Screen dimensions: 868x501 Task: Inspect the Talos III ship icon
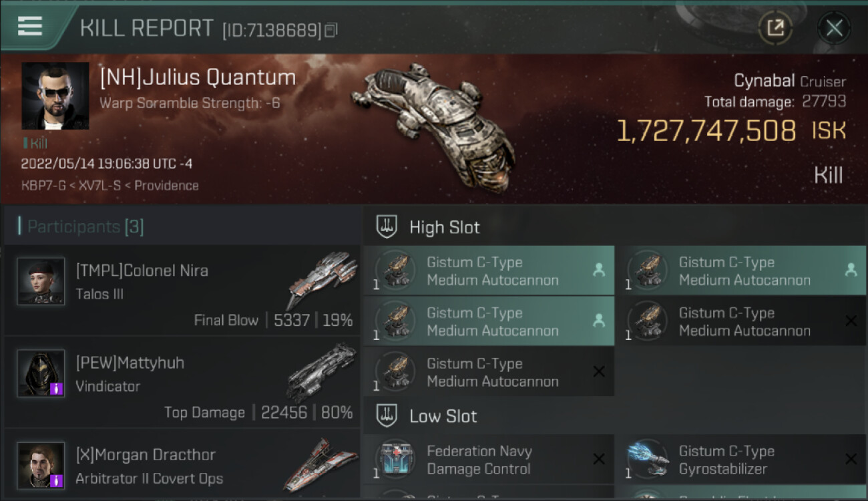click(322, 279)
